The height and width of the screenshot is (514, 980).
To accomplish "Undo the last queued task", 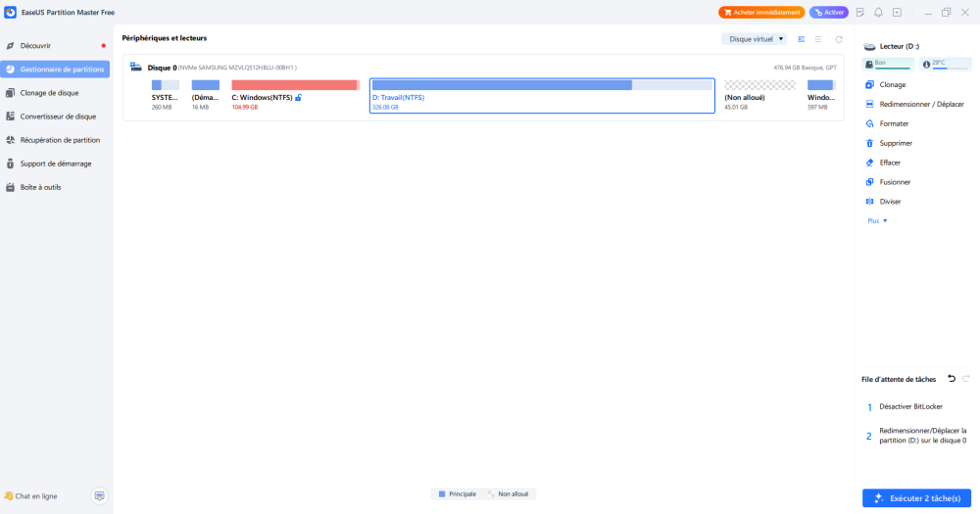I will (x=952, y=379).
